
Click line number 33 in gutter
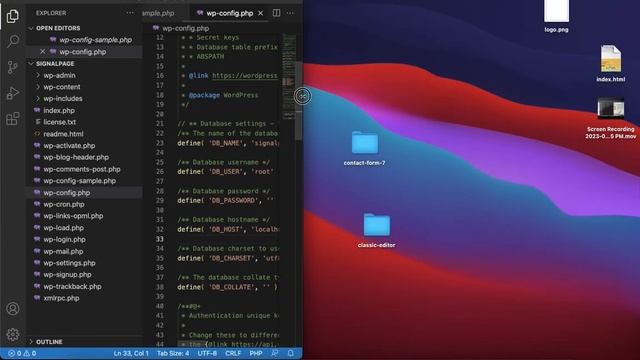(x=160, y=239)
